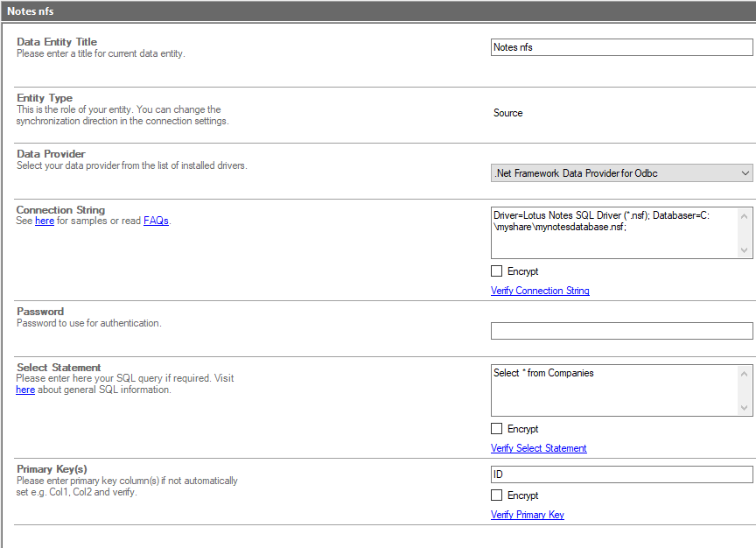Open the FAQs link for connection strings
The width and height of the screenshot is (756, 548).
tap(156, 221)
